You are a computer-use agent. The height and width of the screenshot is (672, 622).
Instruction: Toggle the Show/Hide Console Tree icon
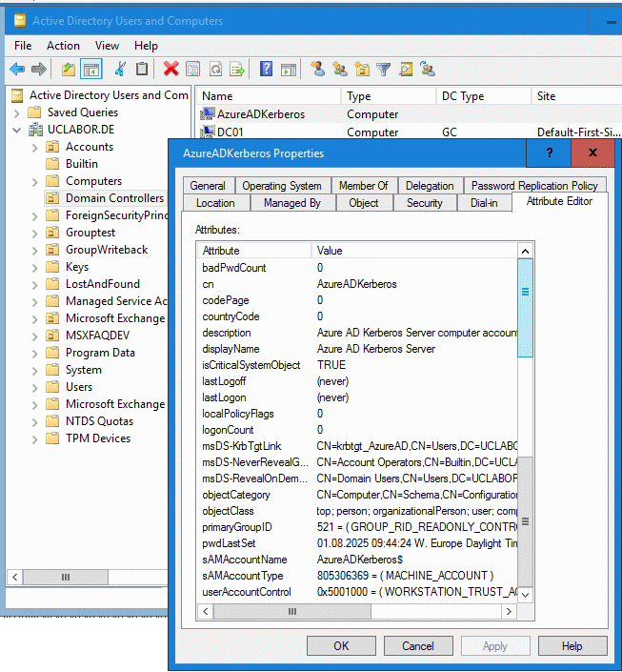pos(91,69)
